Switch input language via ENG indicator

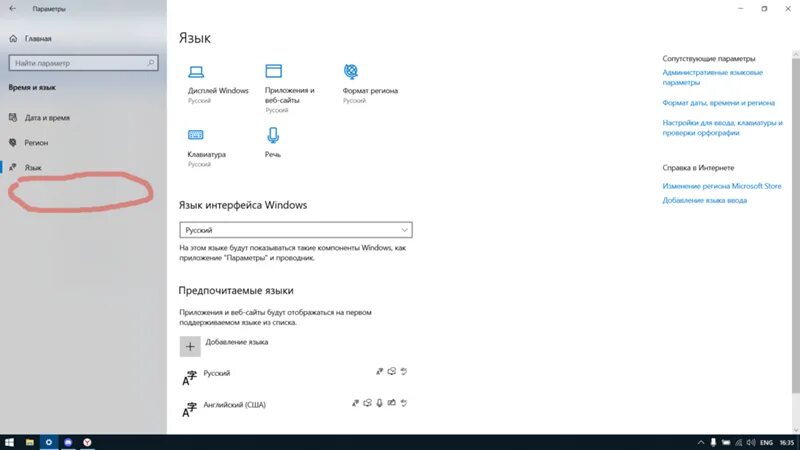[x=766, y=442]
